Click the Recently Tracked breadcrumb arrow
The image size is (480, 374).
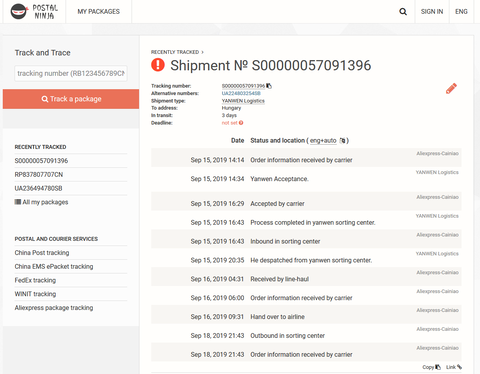(x=202, y=52)
